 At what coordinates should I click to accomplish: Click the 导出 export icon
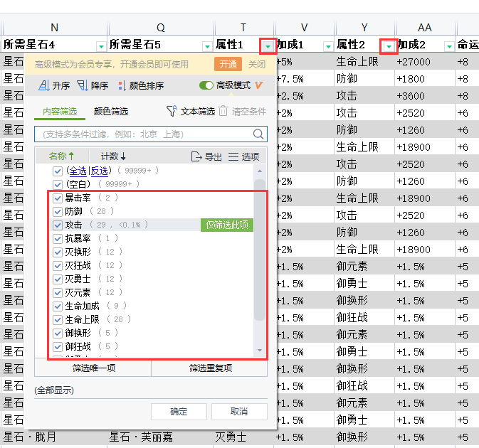196,156
